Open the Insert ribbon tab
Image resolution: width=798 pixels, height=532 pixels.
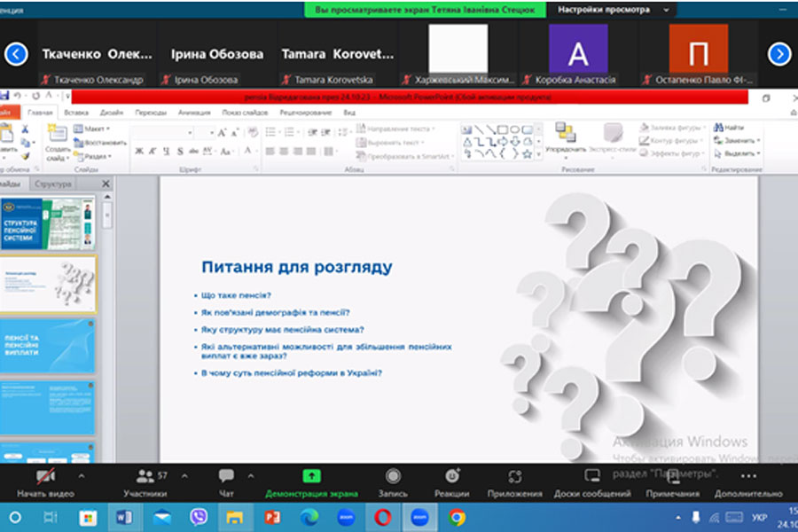click(76, 113)
